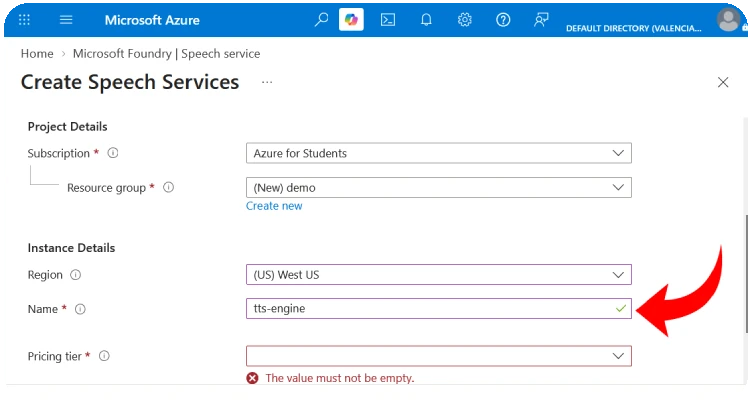Click the Default Directory account label
Screen dimensions: 750x402
634,28
